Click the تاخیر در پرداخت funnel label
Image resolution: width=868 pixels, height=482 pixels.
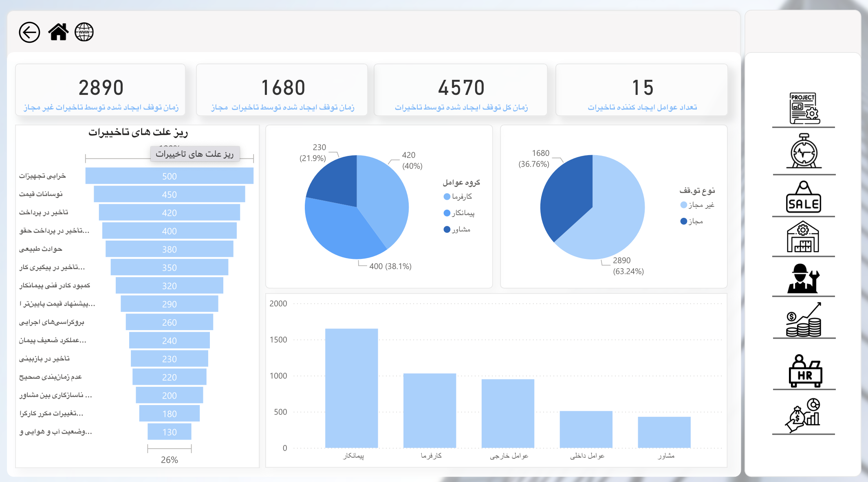pos(44,213)
